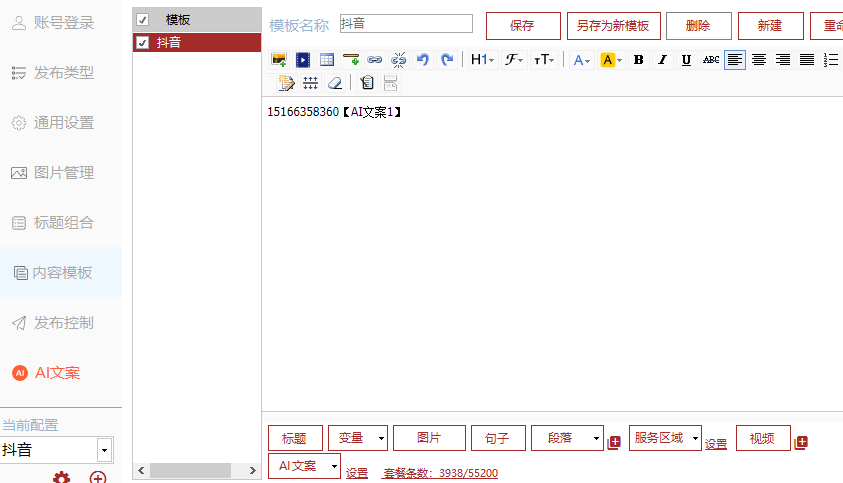
Task: Click the template list scroll right arrow
Action: (253, 471)
